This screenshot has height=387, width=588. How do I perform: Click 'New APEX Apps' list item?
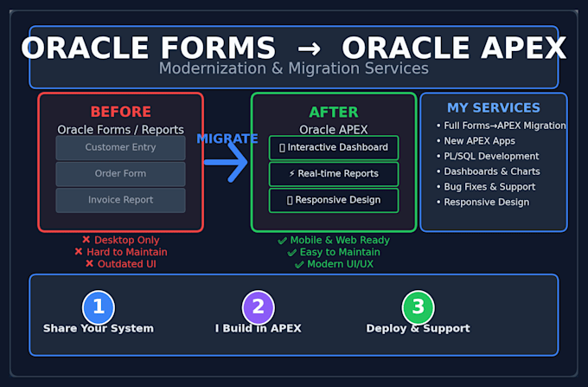[476, 141]
